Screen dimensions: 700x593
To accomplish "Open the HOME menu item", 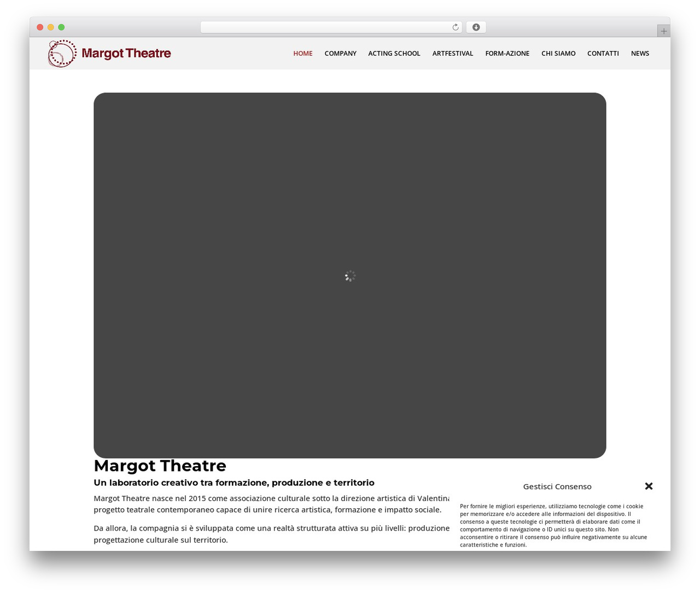I will click(x=303, y=54).
